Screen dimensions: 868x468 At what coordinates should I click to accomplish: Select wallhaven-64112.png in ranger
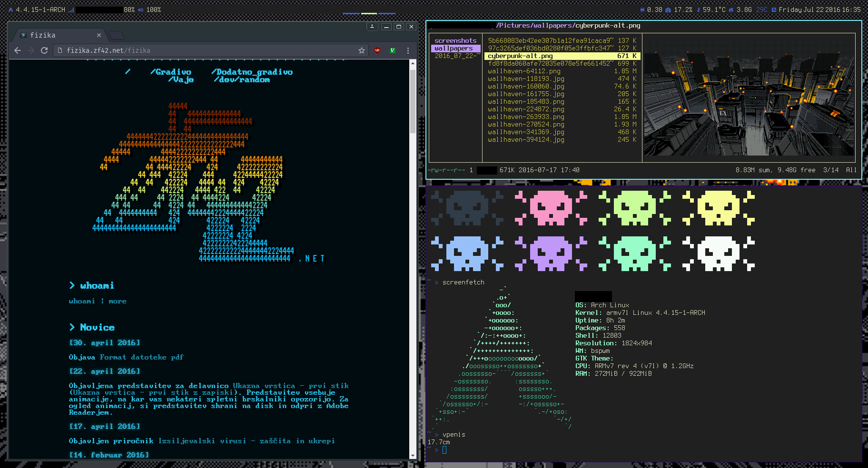tap(562, 71)
